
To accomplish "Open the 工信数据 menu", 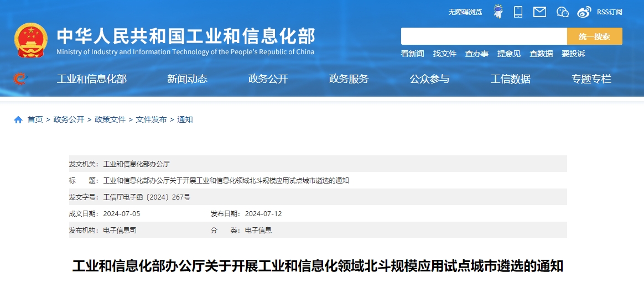I will pos(511,78).
